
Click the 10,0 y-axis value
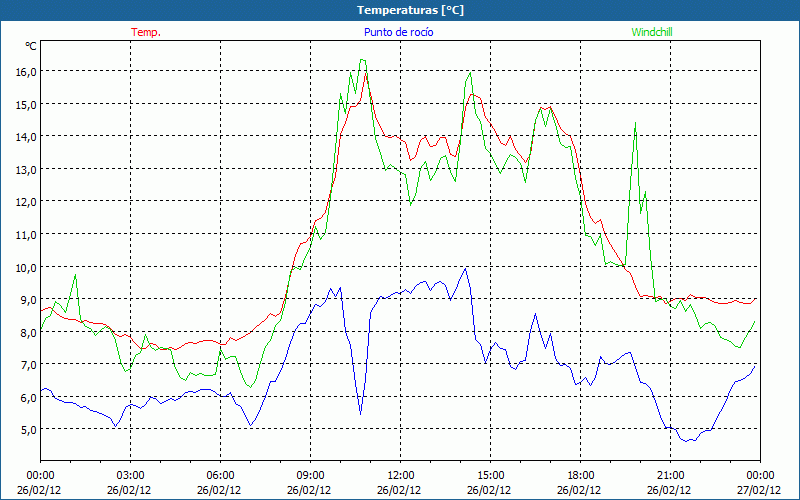pyautogui.click(x=25, y=267)
